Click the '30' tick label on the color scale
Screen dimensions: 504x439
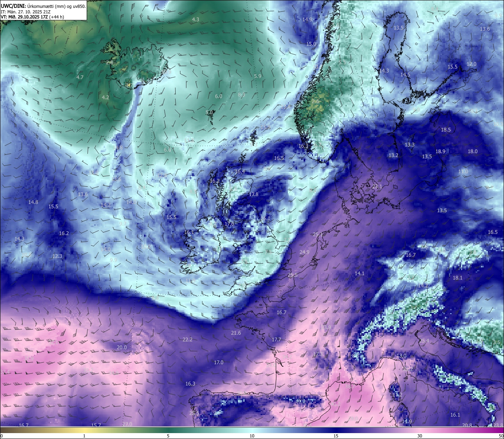pyautogui.click(x=420, y=436)
